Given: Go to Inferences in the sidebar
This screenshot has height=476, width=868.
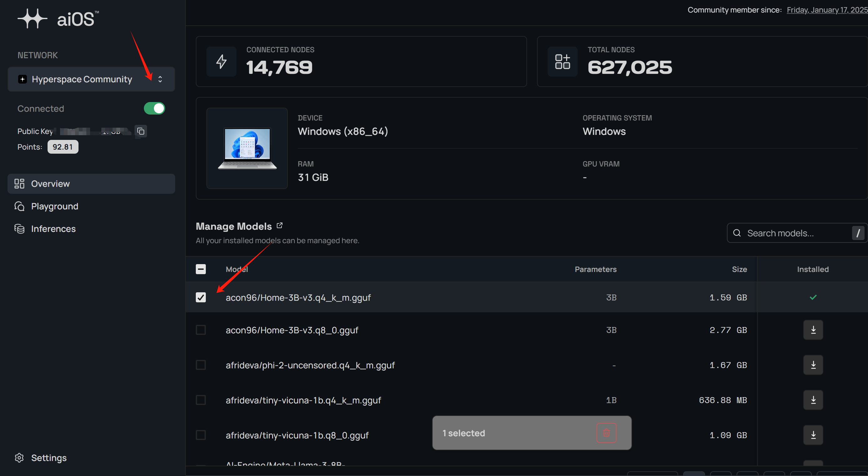Looking at the screenshot, I should (53, 229).
